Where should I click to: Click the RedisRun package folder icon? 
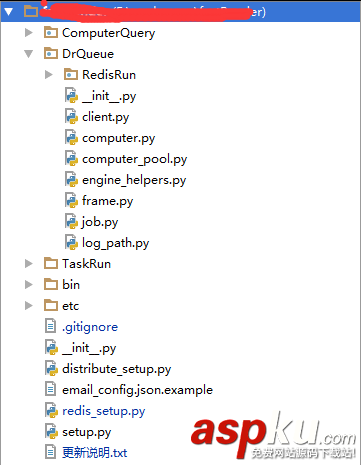pos(71,75)
